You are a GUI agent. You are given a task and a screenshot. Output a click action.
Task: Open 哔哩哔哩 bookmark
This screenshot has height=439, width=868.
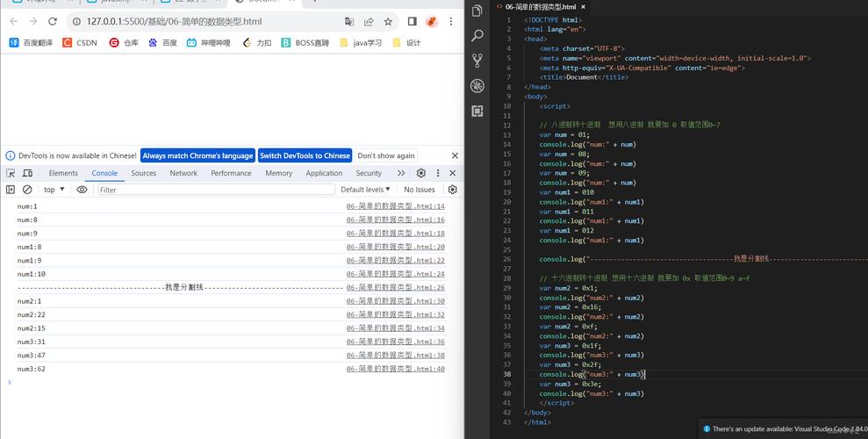(209, 43)
